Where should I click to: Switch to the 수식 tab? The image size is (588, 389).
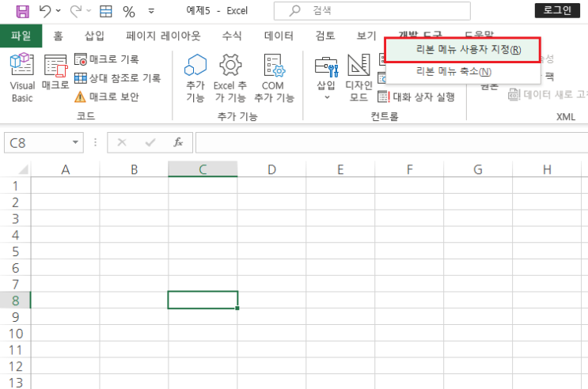[232, 36]
